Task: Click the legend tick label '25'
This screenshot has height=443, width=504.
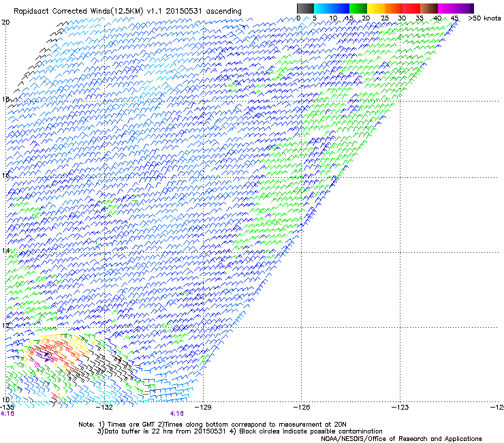Action: tap(385, 18)
